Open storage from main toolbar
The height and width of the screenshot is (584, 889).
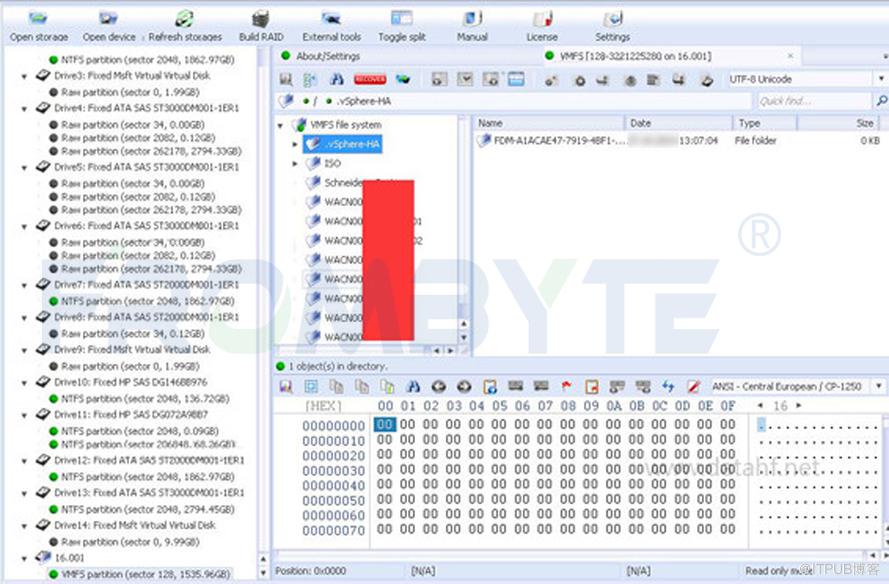click(39, 27)
